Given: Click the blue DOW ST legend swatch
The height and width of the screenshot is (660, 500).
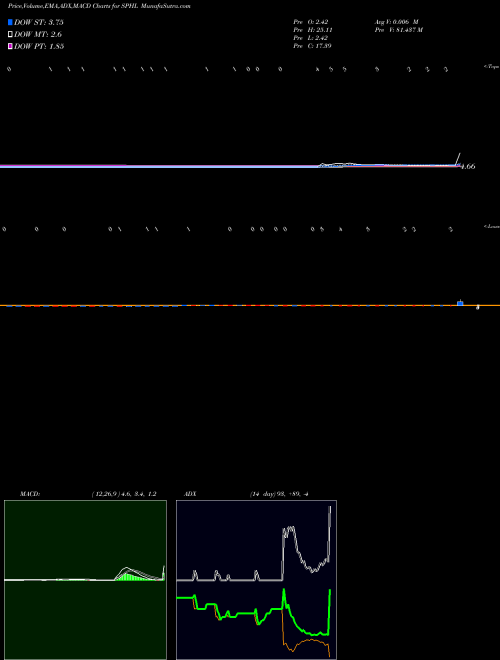Looking at the screenshot, I should [10, 22].
